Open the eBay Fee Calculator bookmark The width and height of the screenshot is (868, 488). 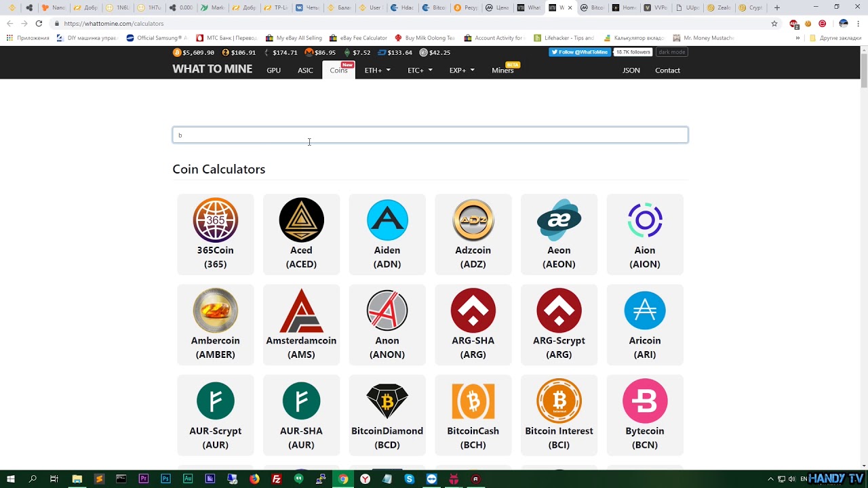click(x=358, y=38)
